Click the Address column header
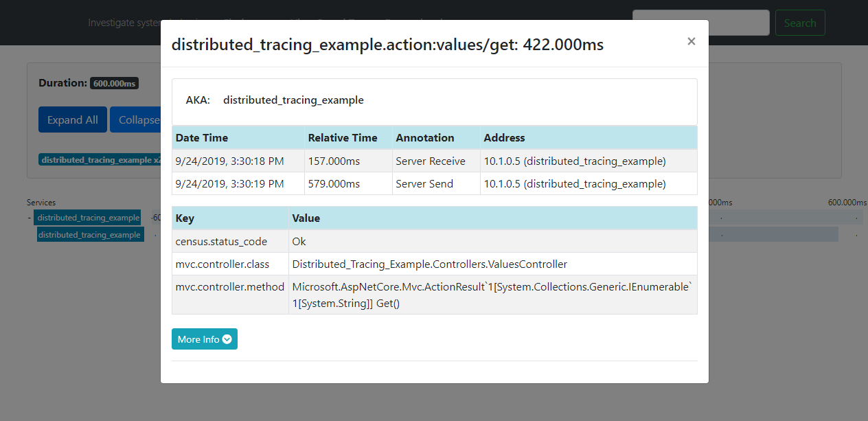The height and width of the screenshot is (421, 868). 504,137
